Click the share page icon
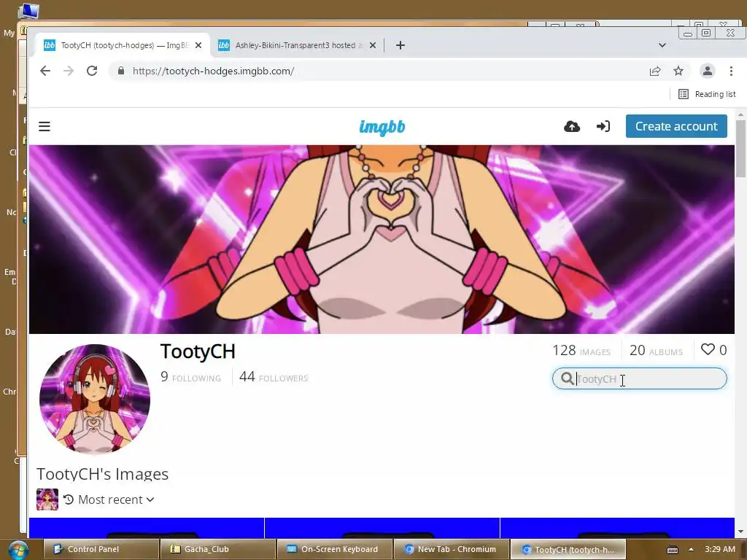This screenshot has height=560, width=747. pos(655,71)
